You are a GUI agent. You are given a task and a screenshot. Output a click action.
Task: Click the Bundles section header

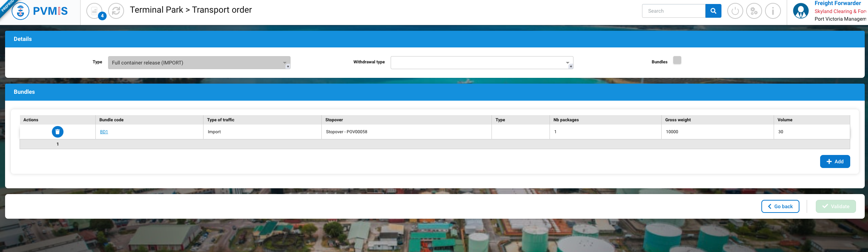coord(24,92)
